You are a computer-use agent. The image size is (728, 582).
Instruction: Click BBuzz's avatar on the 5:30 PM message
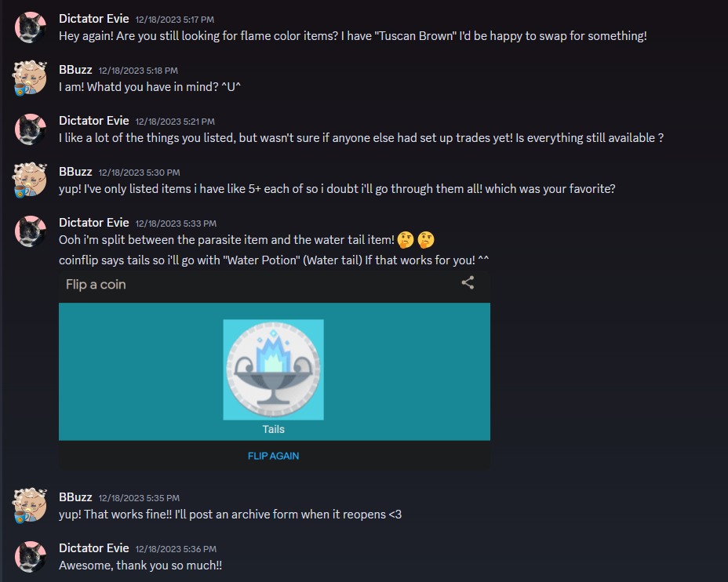(x=31, y=180)
